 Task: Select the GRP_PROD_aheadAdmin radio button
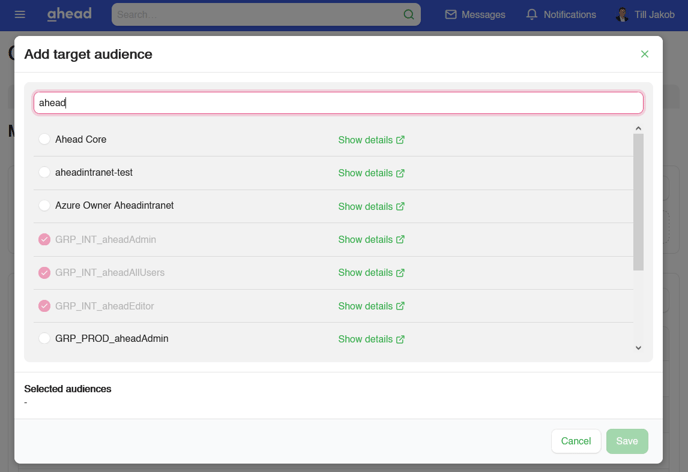[44, 338]
